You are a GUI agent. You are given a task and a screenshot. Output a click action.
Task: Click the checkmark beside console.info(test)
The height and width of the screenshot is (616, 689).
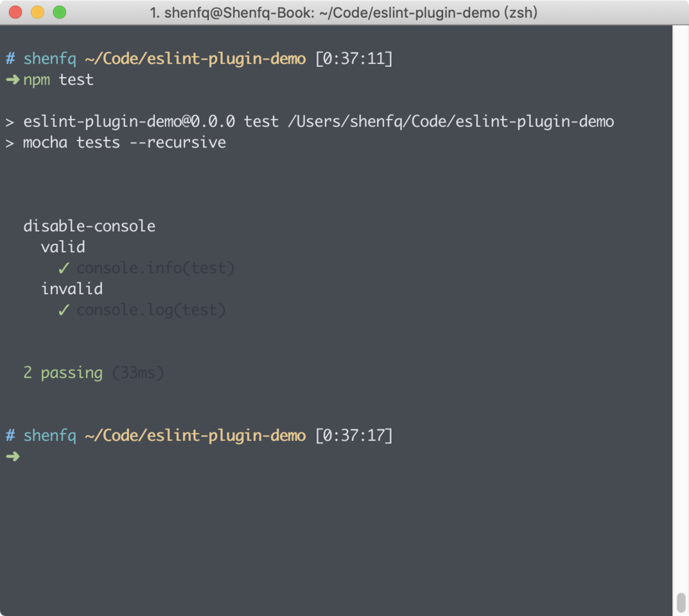click(x=64, y=268)
